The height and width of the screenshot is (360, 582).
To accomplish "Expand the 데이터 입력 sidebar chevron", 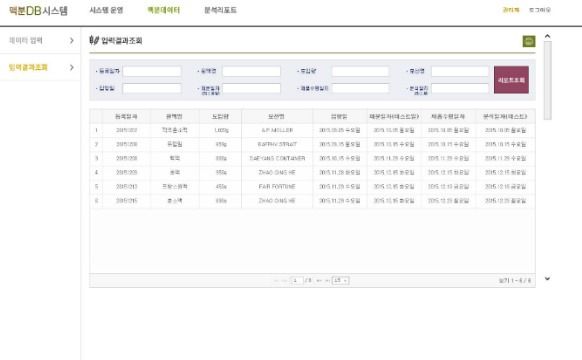I will tap(72, 40).
